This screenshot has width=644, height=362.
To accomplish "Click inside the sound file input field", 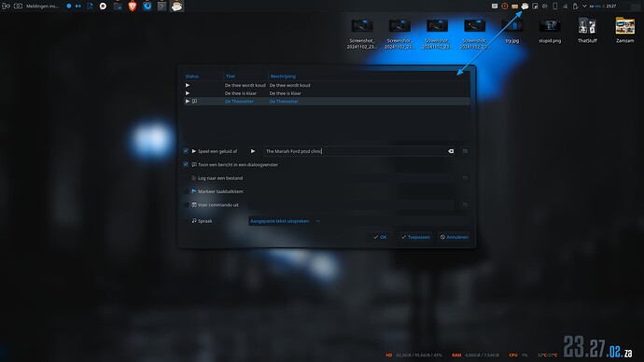I will (x=359, y=151).
